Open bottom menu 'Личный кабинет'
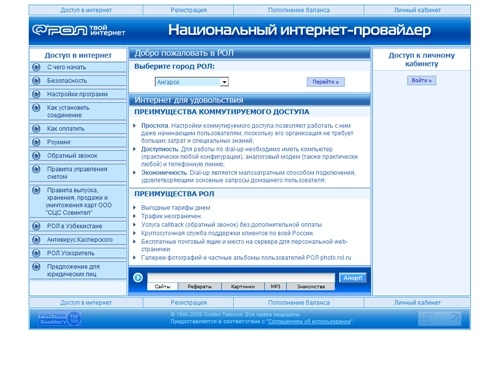 (417, 303)
